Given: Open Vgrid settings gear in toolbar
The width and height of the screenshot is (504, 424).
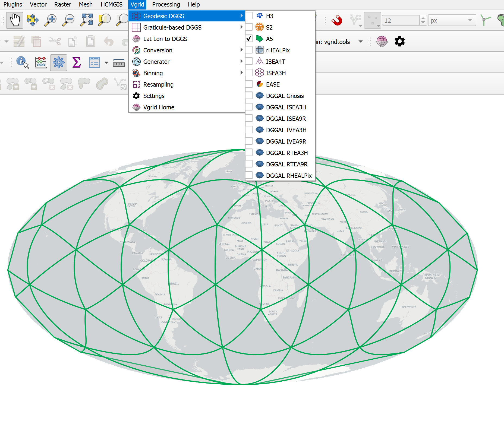Looking at the screenshot, I should pos(399,41).
